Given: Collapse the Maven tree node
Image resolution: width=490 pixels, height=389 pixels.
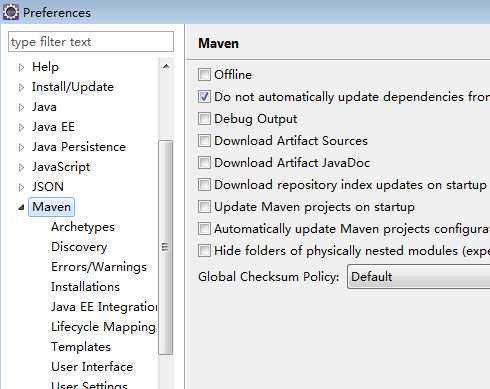Looking at the screenshot, I should coord(21,207).
